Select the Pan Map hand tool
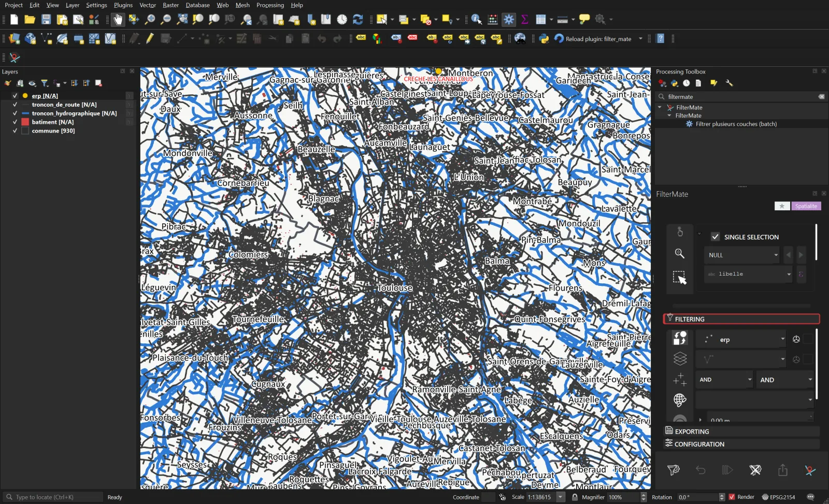Screen dimensions: 829x504 (118, 20)
